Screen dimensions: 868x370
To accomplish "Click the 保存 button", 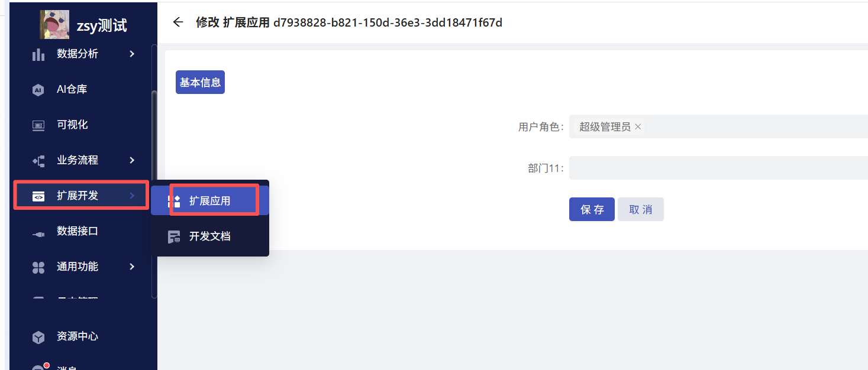I will pyautogui.click(x=592, y=209).
